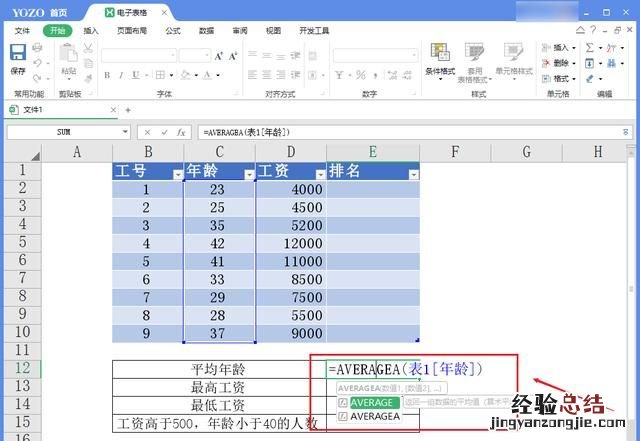Click the AutoSum sigma icon
The height and width of the screenshot is (441, 640).
(590, 47)
